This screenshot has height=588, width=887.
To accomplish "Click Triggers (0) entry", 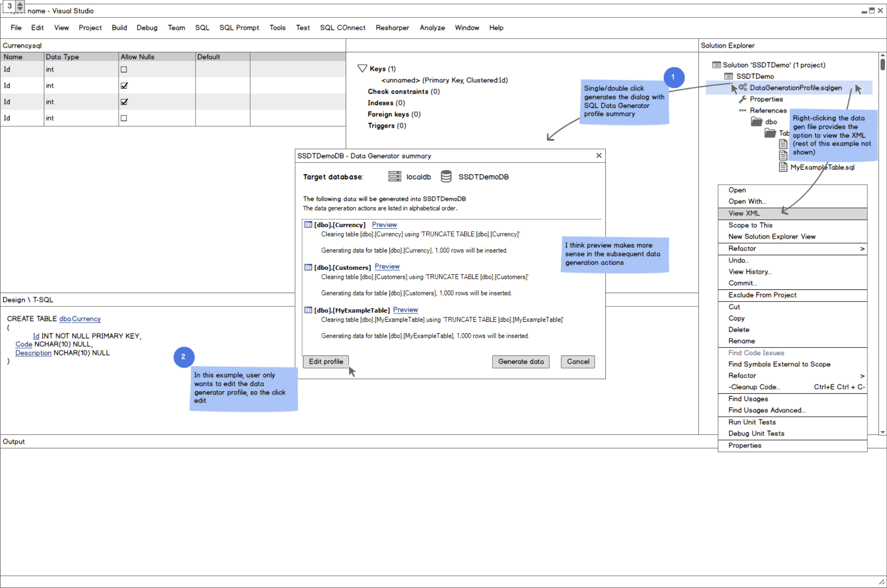I will point(387,126).
